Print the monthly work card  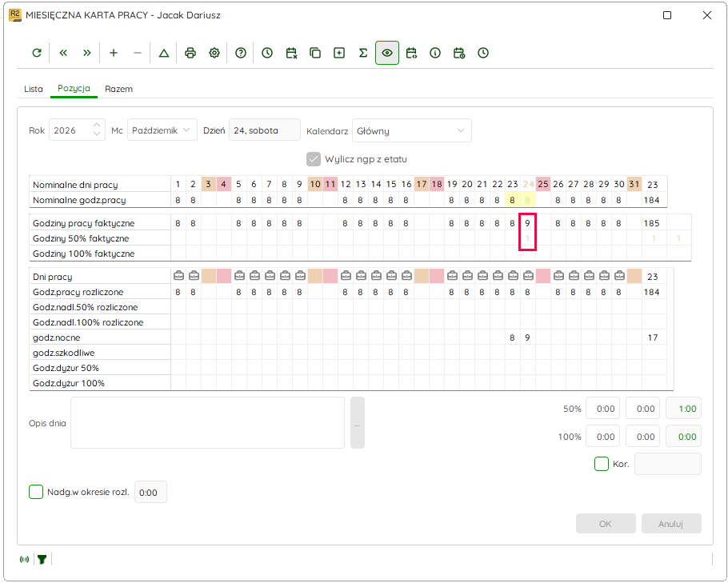click(190, 53)
